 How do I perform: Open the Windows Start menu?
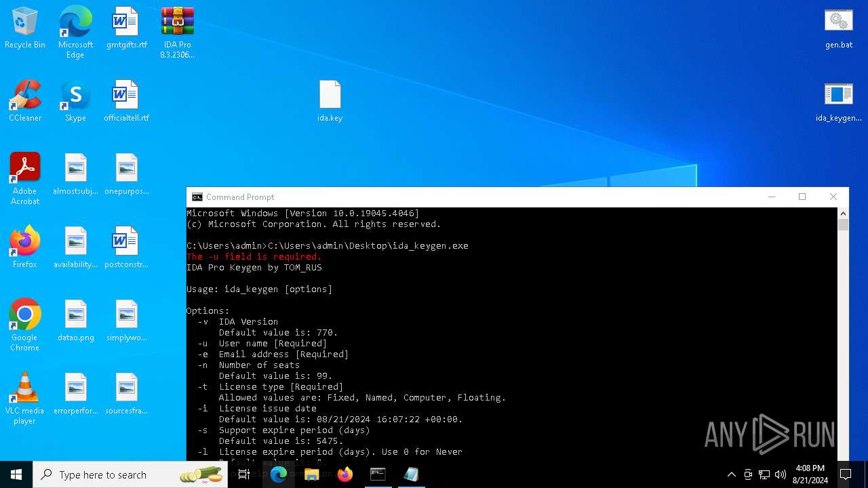pyautogui.click(x=16, y=474)
